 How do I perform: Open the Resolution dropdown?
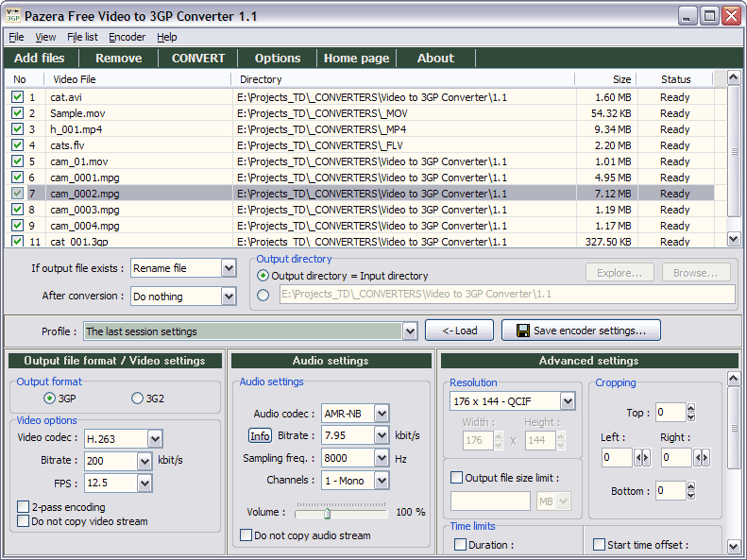(x=568, y=401)
